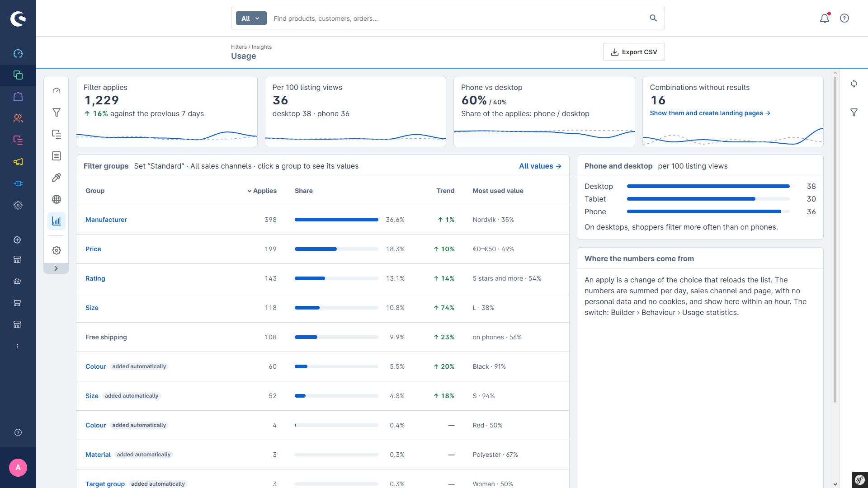Select the eyedropper icon in plugin sidebar
This screenshot has width=868, height=488.
pyautogui.click(x=57, y=178)
